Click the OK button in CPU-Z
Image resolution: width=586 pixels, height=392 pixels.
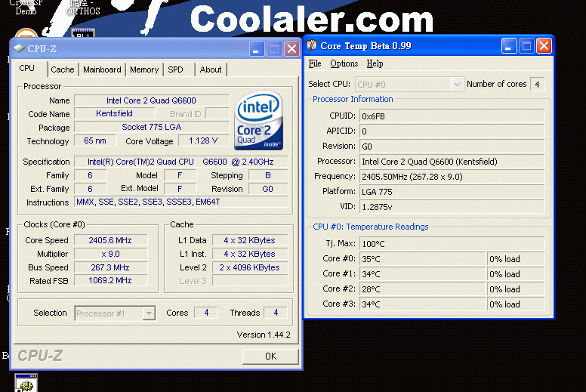[x=270, y=357]
